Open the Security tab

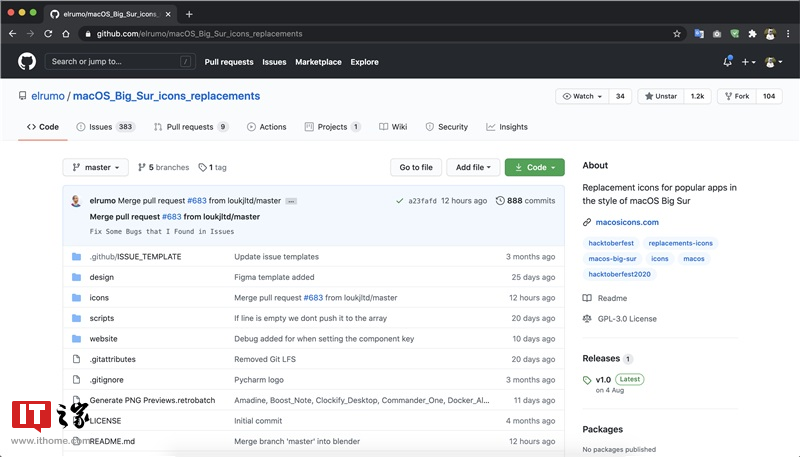click(446, 127)
